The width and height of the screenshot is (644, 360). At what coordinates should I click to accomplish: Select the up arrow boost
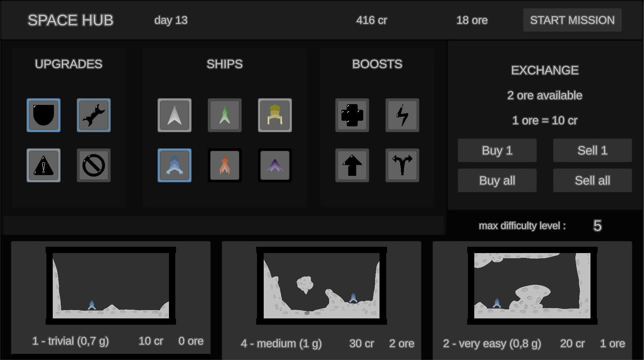point(352,166)
